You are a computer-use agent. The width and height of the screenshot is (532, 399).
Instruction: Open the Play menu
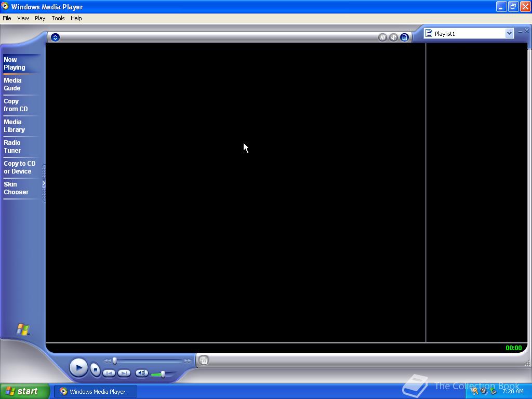(x=40, y=18)
